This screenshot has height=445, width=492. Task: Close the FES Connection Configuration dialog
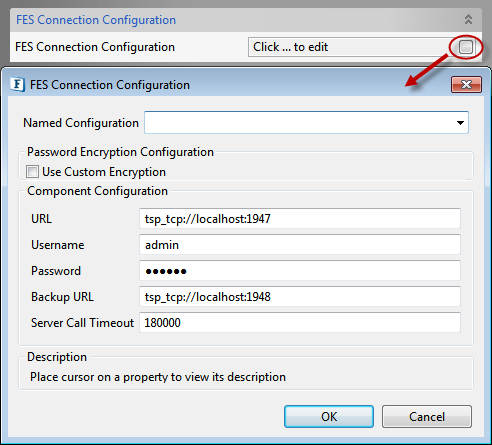[466, 84]
